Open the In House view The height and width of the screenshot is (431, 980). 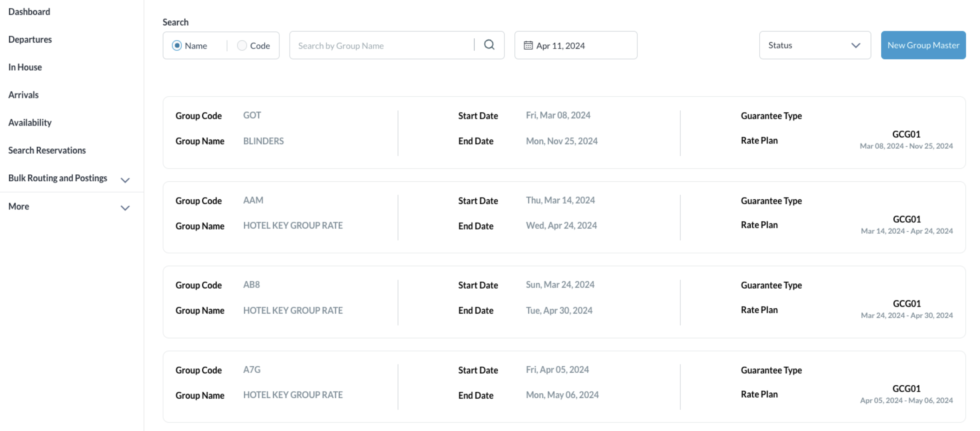click(25, 67)
